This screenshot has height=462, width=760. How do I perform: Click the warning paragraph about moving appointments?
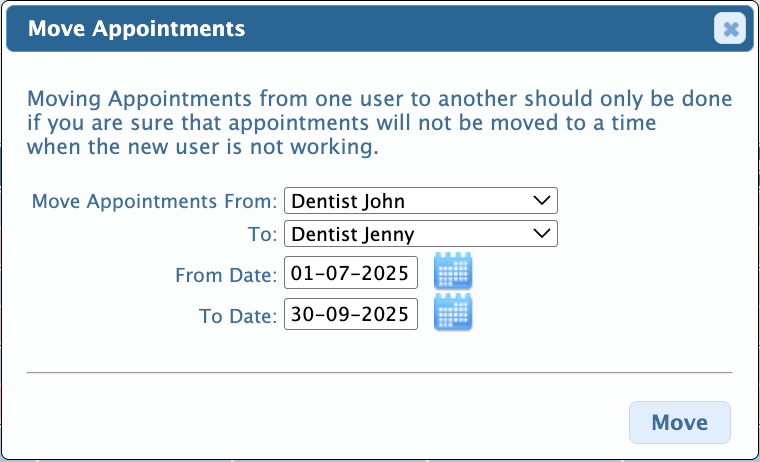click(379, 123)
